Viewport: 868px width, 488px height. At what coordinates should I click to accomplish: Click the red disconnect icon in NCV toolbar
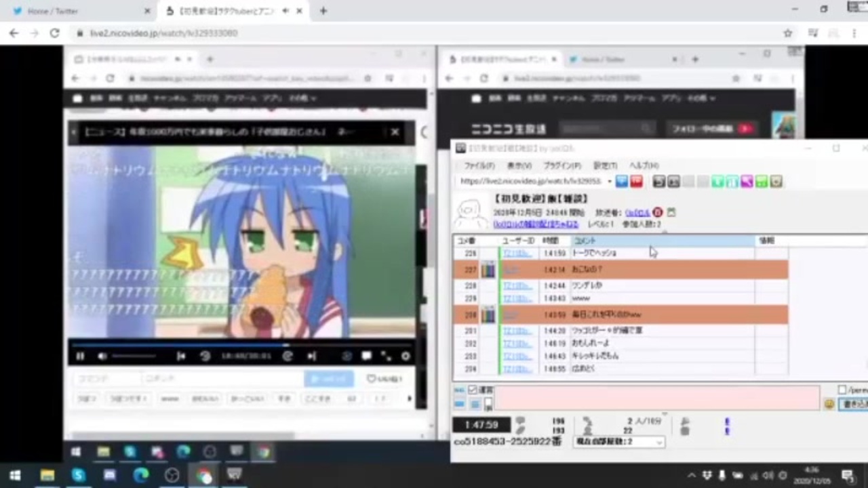click(x=636, y=182)
